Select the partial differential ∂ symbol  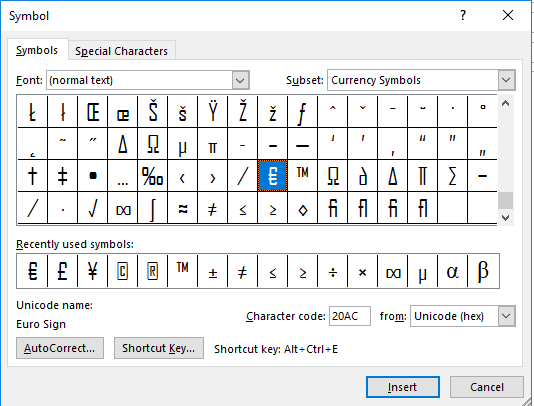point(362,176)
